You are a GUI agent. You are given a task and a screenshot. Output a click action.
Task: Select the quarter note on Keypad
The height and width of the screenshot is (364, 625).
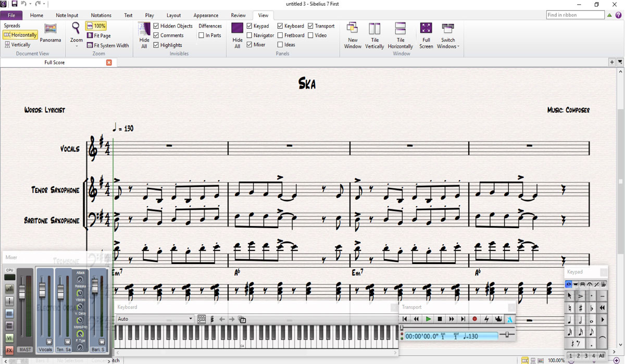click(x=570, y=320)
